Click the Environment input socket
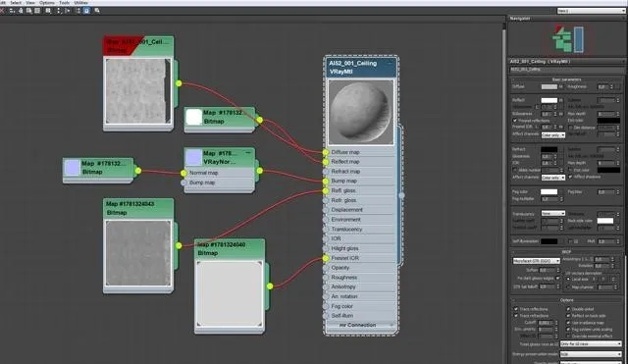This screenshot has width=628, height=364. tap(326, 220)
